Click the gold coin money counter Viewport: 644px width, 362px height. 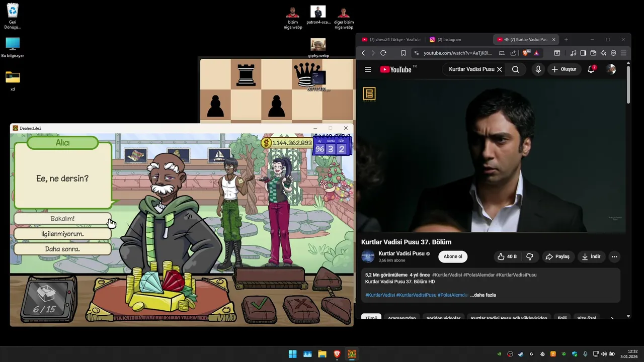pos(287,143)
